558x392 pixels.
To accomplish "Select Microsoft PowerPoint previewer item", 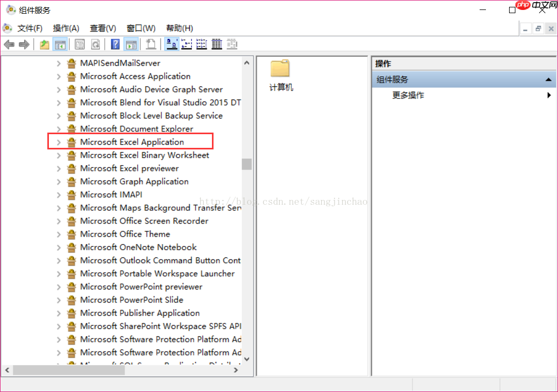I will (141, 287).
